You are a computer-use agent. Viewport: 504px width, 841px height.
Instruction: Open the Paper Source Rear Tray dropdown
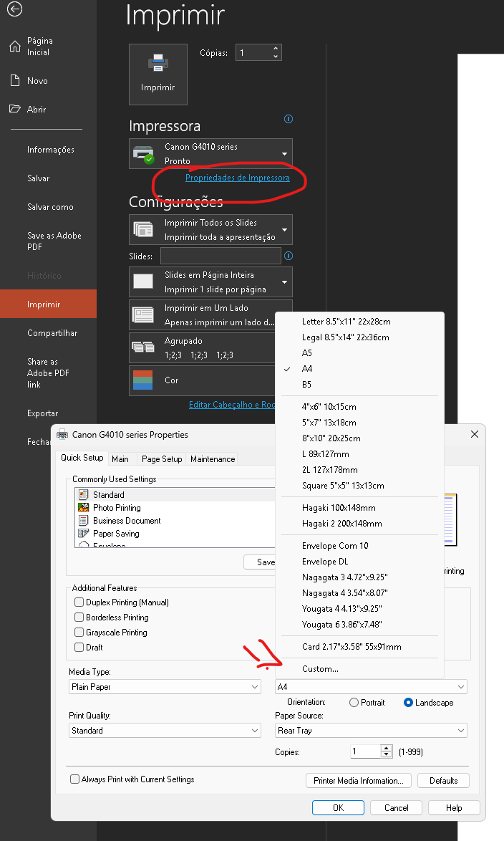[x=371, y=731]
